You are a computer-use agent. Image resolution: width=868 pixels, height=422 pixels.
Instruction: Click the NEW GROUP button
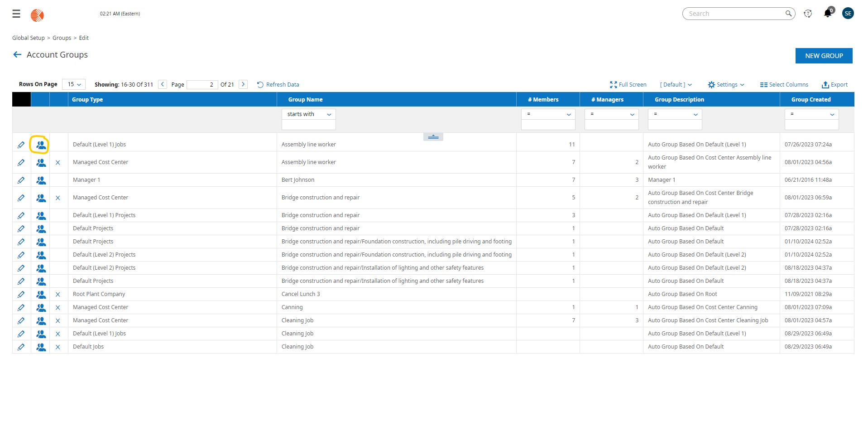(x=824, y=56)
